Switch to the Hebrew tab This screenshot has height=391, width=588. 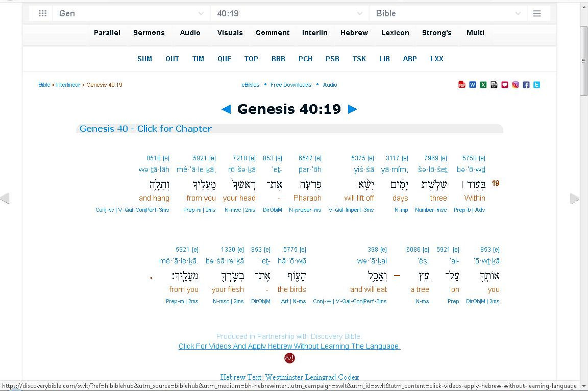click(354, 33)
